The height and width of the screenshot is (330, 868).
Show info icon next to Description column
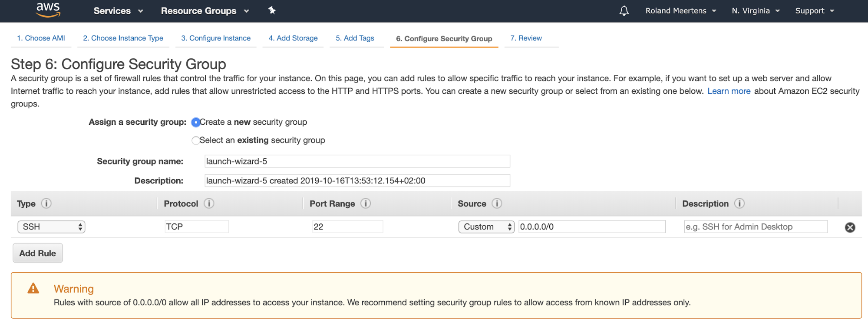(x=739, y=203)
